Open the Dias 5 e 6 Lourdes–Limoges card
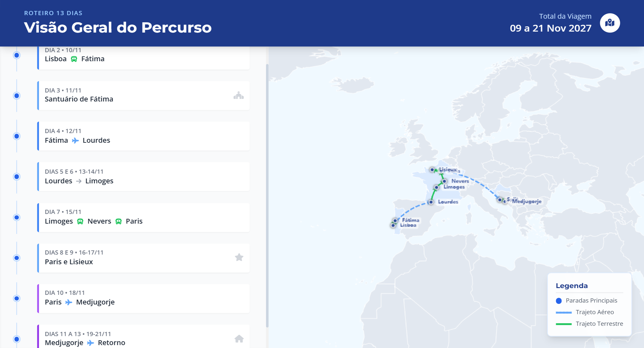This screenshot has height=348, width=644. (x=144, y=177)
